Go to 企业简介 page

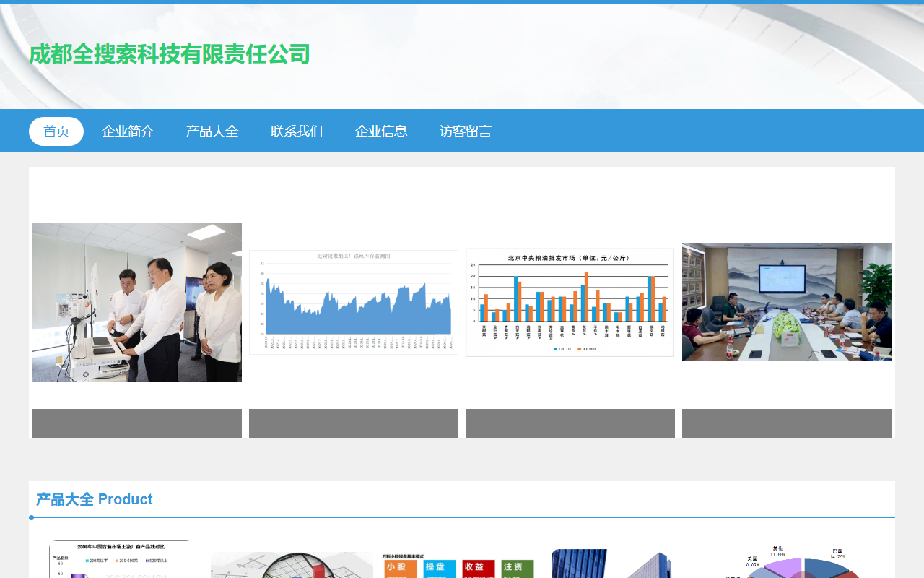pyautogui.click(x=128, y=131)
